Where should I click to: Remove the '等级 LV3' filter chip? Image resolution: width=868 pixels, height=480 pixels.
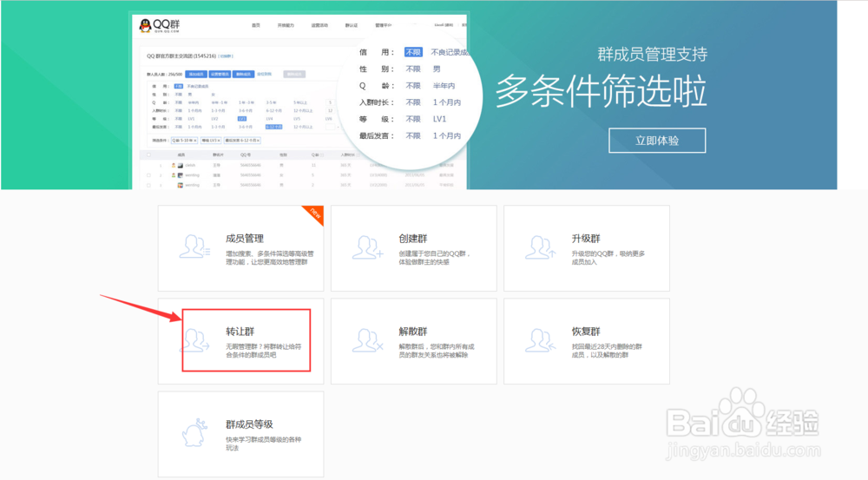[x=219, y=141]
